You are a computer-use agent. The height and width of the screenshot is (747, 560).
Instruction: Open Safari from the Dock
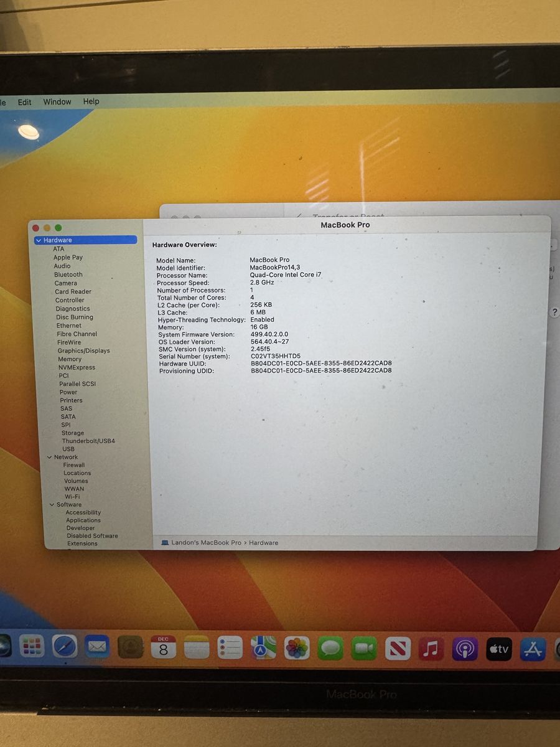point(64,647)
